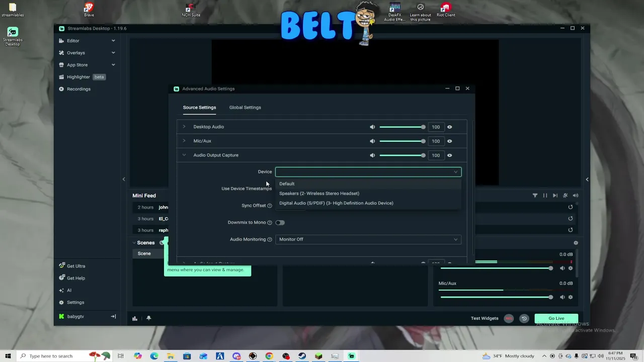Open the Recordings sidebar item
The width and height of the screenshot is (644, 362).
(x=78, y=89)
